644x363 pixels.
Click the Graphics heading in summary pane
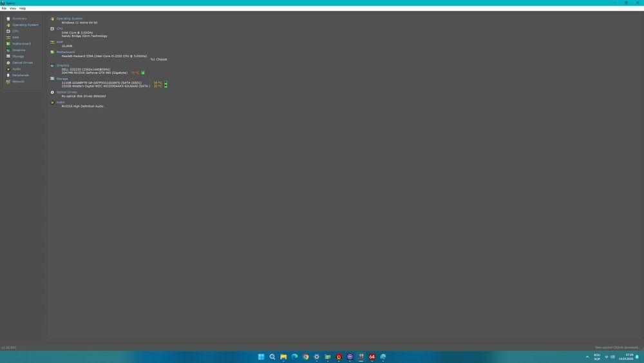point(63,65)
